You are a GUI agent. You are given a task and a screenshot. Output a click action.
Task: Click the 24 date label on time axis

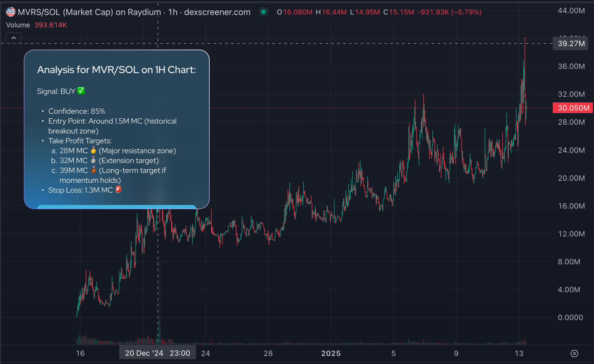(x=205, y=353)
